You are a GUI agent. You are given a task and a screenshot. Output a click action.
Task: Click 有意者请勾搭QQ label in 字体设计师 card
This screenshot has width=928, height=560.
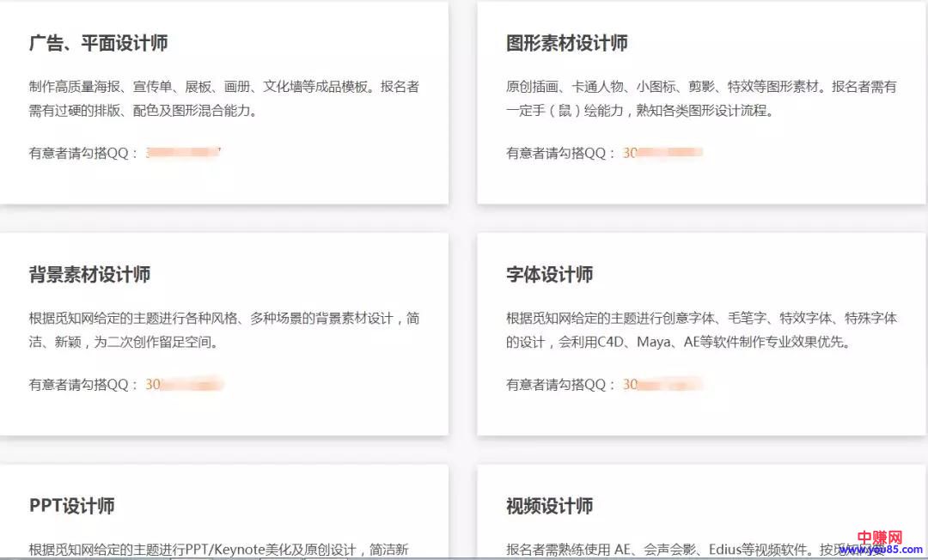pos(560,385)
